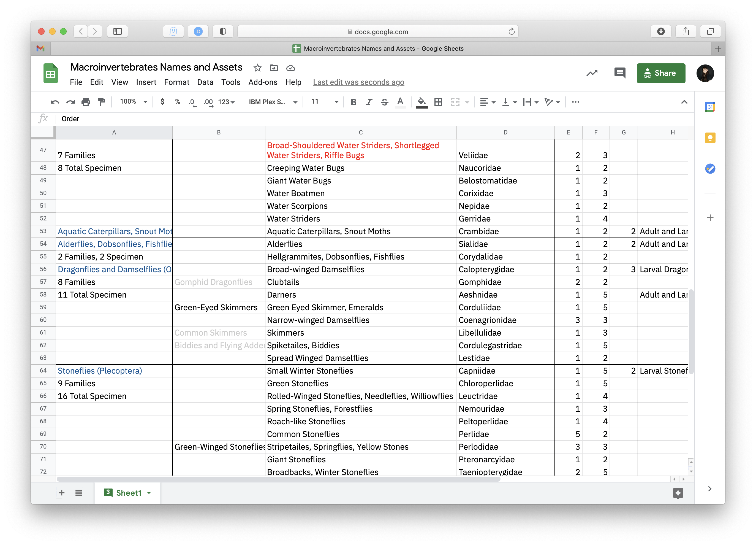756x545 pixels.
Task: Open vertical align dropdown
Action: (510, 102)
